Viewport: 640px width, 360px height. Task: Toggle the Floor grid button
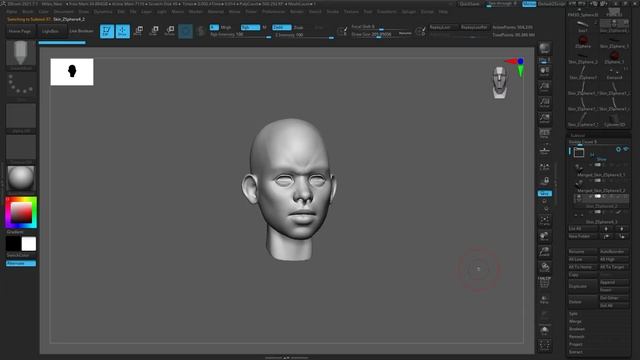tap(544, 150)
